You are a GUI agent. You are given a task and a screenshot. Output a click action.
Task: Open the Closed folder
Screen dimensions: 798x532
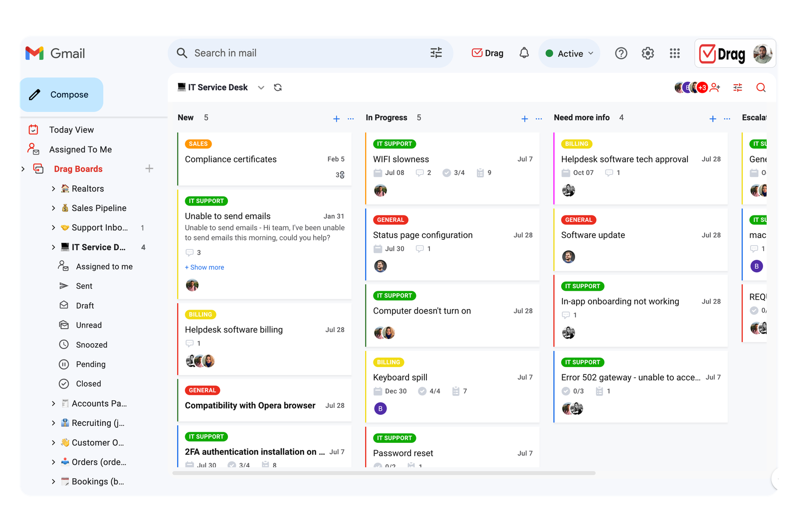coord(88,384)
